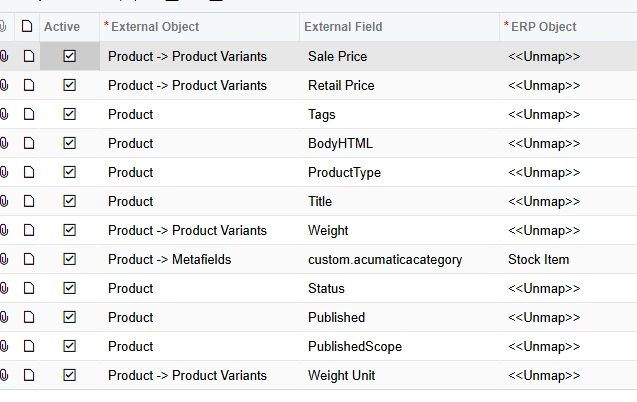This screenshot has width=637, height=402.
Task: Click the attachment paperclip on Retail Price row
Action: [x=5, y=86]
